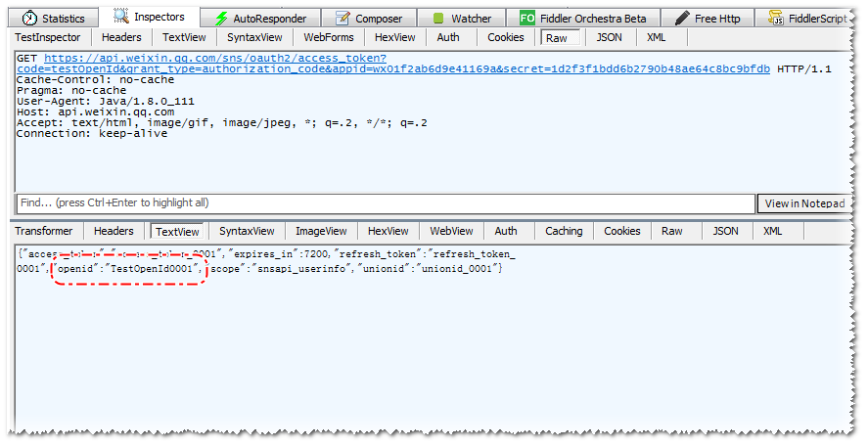Open response HexView tab
868x447 pixels.
click(388, 231)
